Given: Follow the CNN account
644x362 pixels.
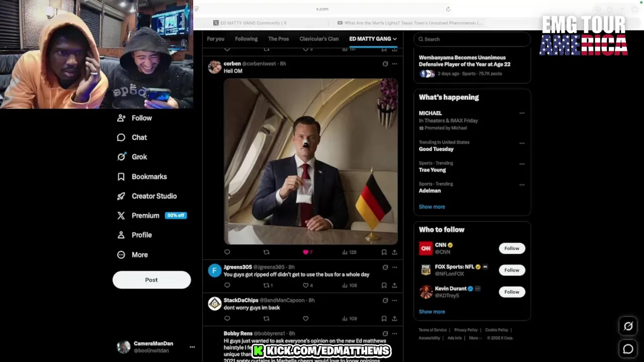Looking at the screenshot, I should tap(512, 248).
